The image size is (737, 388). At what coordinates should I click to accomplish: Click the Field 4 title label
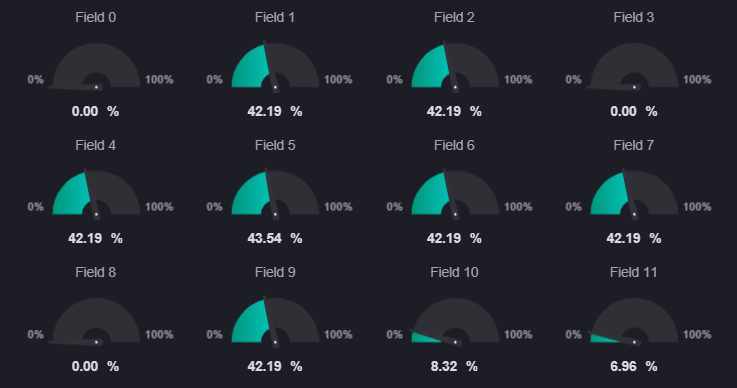(95, 145)
